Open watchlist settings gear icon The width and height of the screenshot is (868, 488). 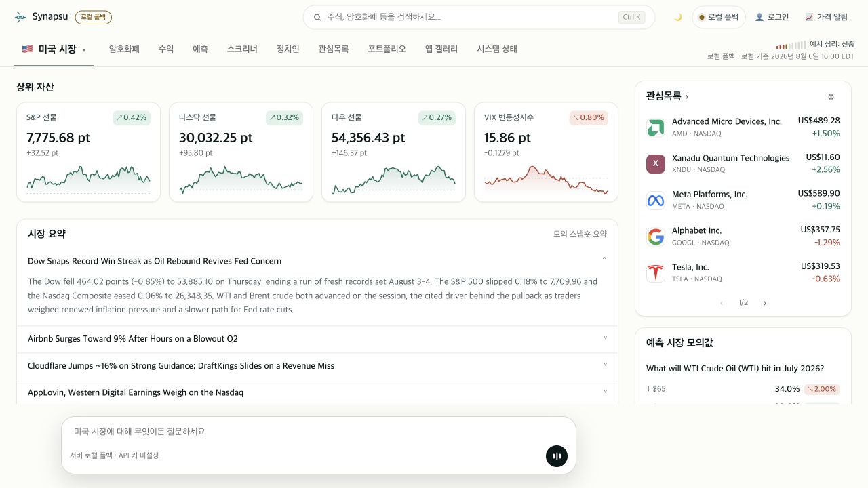(831, 97)
